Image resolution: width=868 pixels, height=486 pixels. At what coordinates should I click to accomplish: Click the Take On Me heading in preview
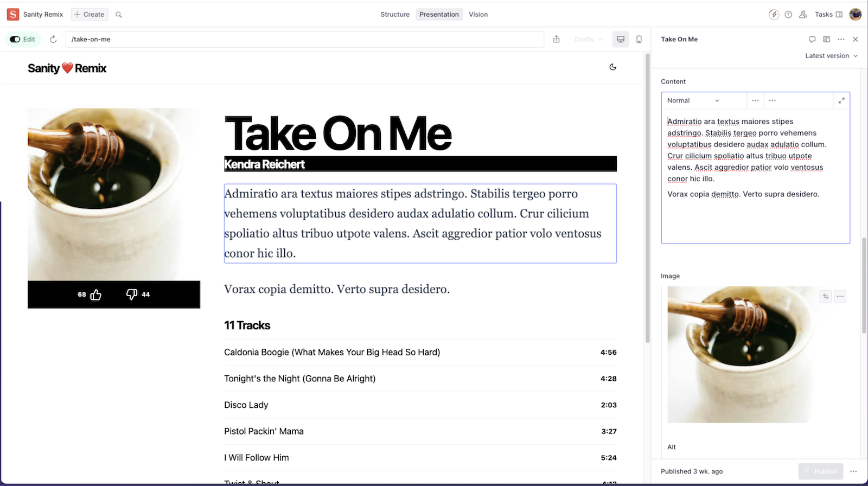[x=338, y=133]
